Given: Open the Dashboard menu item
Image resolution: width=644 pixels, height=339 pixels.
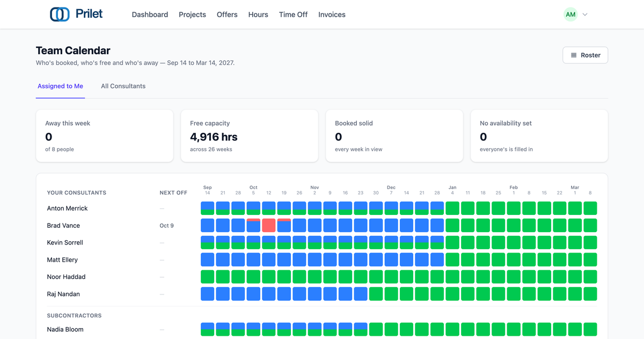Looking at the screenshot, I should click(x=150, y=15).
